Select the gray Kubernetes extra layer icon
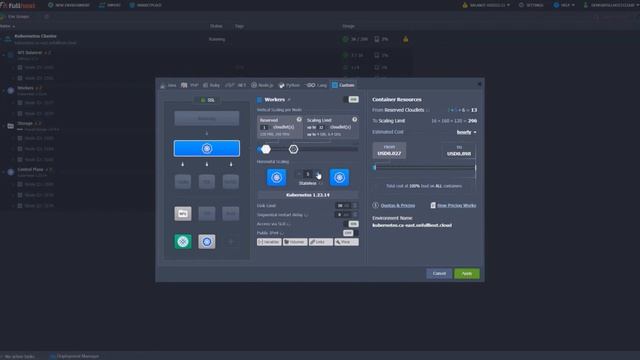This screenshot has height=360, width=640. 207,242
